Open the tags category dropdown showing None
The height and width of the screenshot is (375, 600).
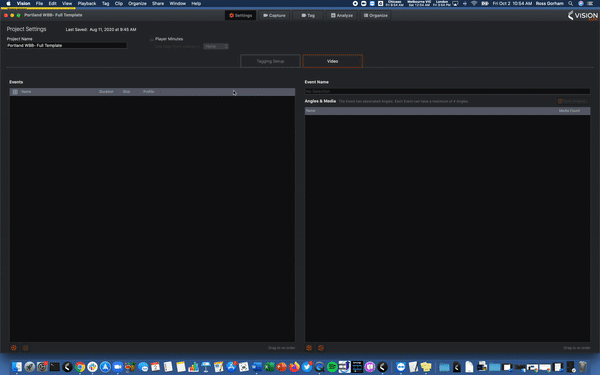click(216, 46)
